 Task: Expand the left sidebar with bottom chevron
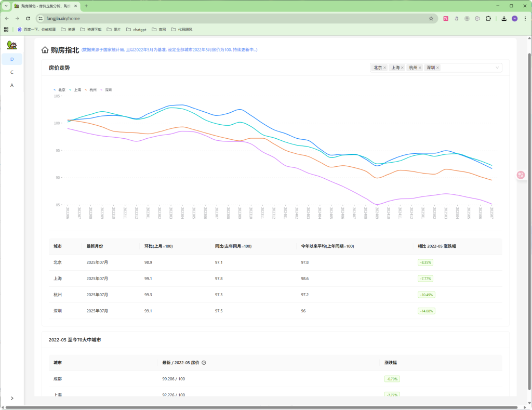12,398
